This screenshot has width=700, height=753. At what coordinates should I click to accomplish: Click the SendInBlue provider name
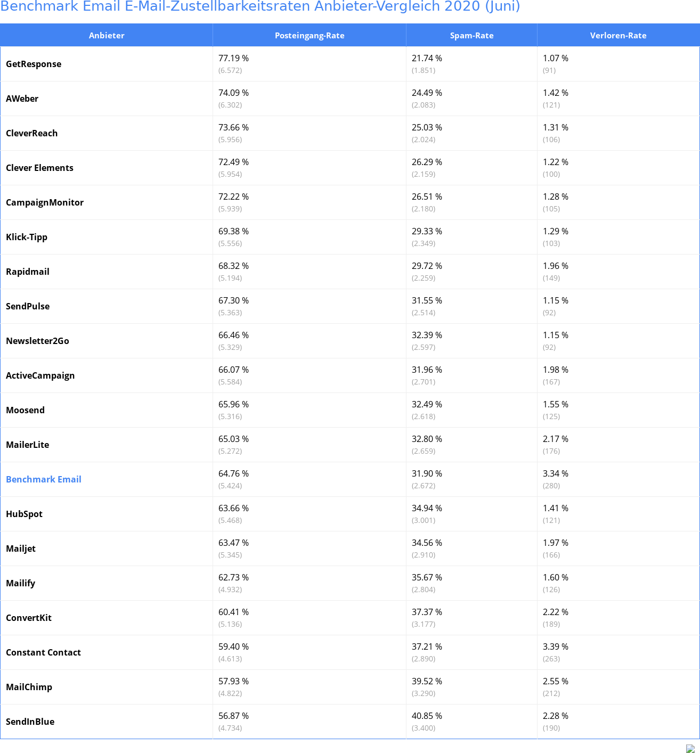coord(30,722)
